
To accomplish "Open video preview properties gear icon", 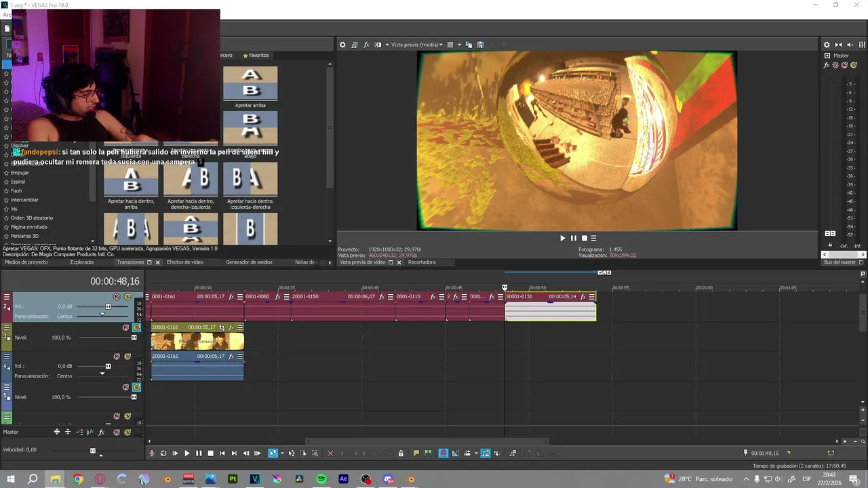I will click(x=342, y=45).
